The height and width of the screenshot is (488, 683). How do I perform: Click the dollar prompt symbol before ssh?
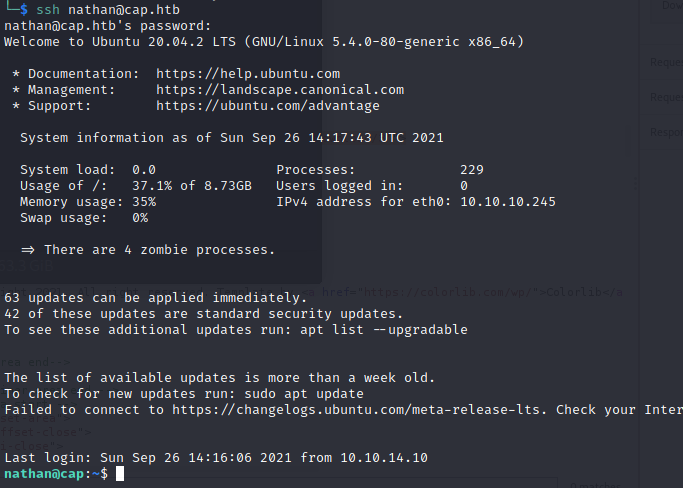click(24, 10)
